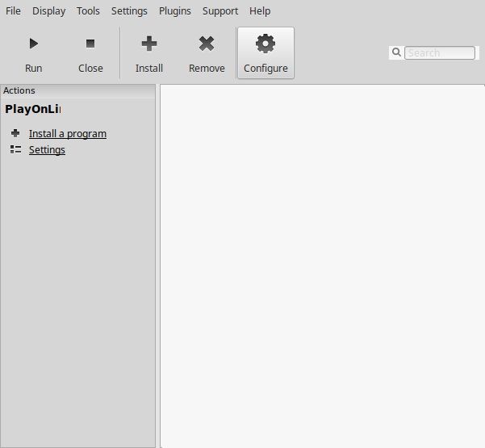The height and width of the screenshot is (448, 485).
Task: Click the Actions panel header
Action: click(x=78, y=90)
